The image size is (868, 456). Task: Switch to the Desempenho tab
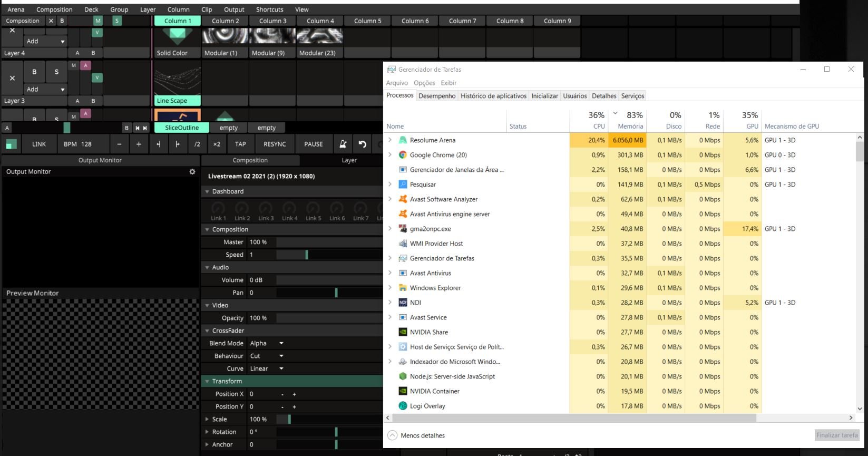click(437, 96)
